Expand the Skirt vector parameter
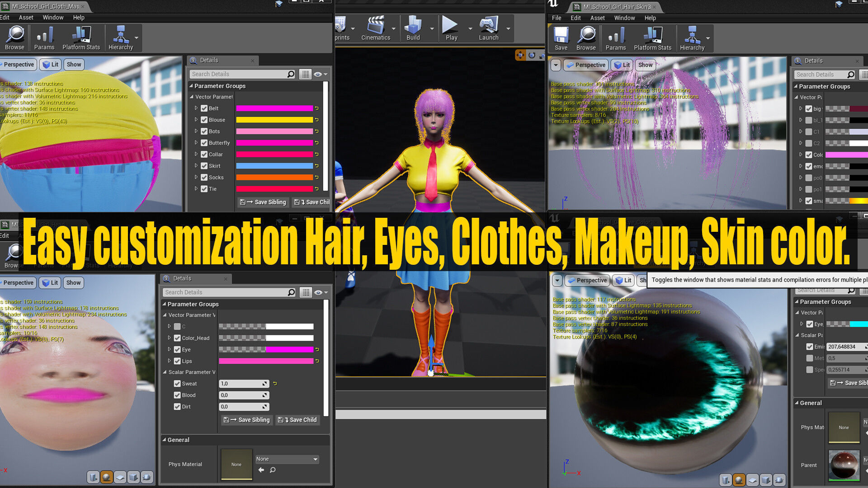Image resolution: width=868 pixels, height=488 pixels. click(196, 166)
